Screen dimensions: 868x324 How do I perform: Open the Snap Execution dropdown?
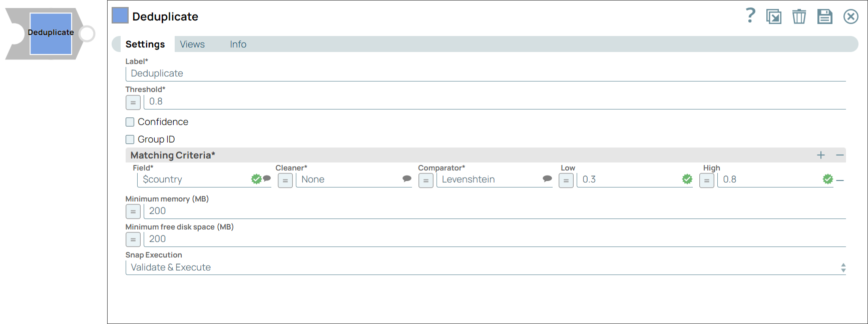pyautogui.click(x=486, y=267)
